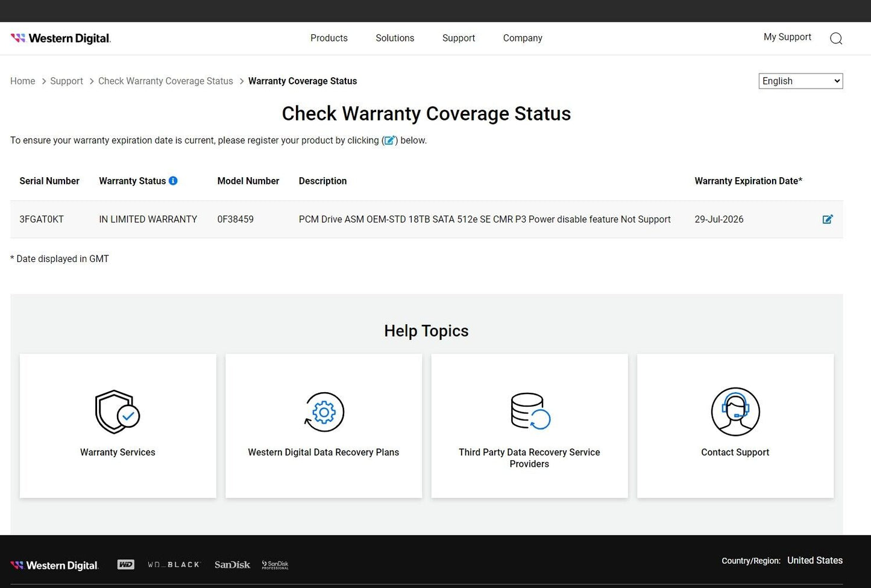Click the Warranty Status info icon
Screen dimensions: 871x588
pos(173,181)
